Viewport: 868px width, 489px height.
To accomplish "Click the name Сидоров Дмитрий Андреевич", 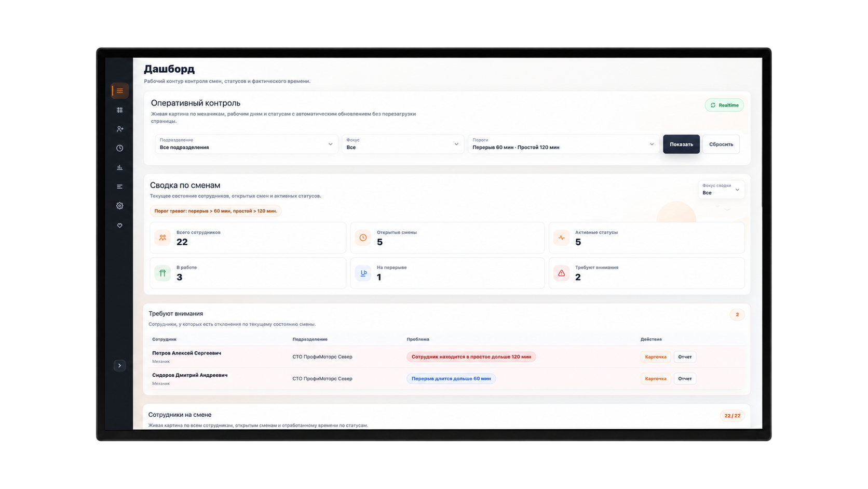I will coord(189,375).
